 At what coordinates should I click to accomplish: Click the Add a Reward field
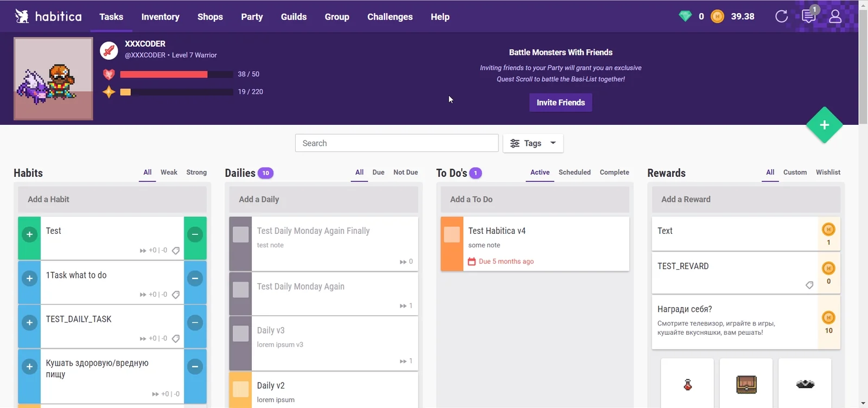point(746,200)
